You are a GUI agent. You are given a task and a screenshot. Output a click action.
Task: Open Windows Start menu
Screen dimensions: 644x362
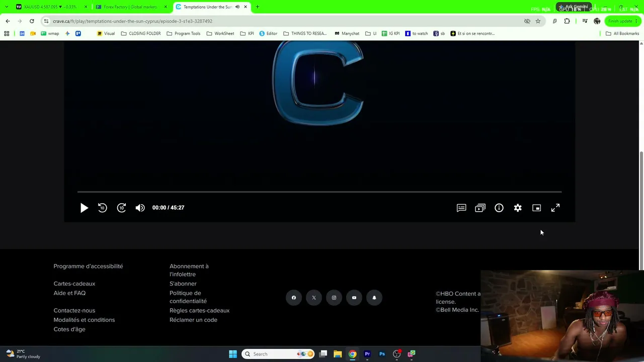point(232,354)
